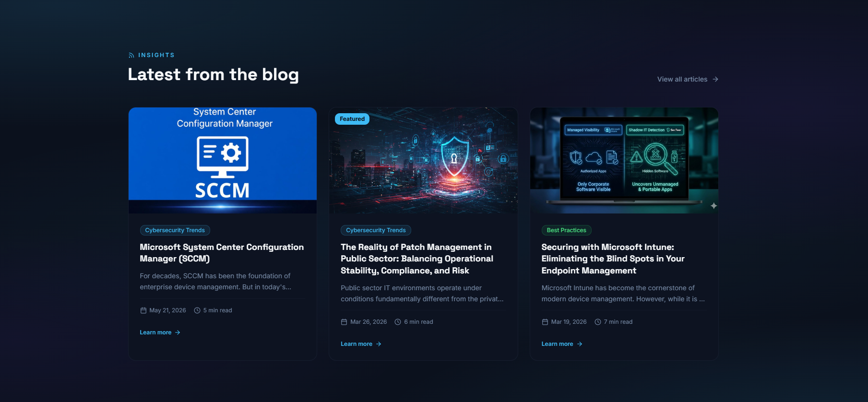Open the Securing with Microsoft Intune title

click(x=613, y=259)
